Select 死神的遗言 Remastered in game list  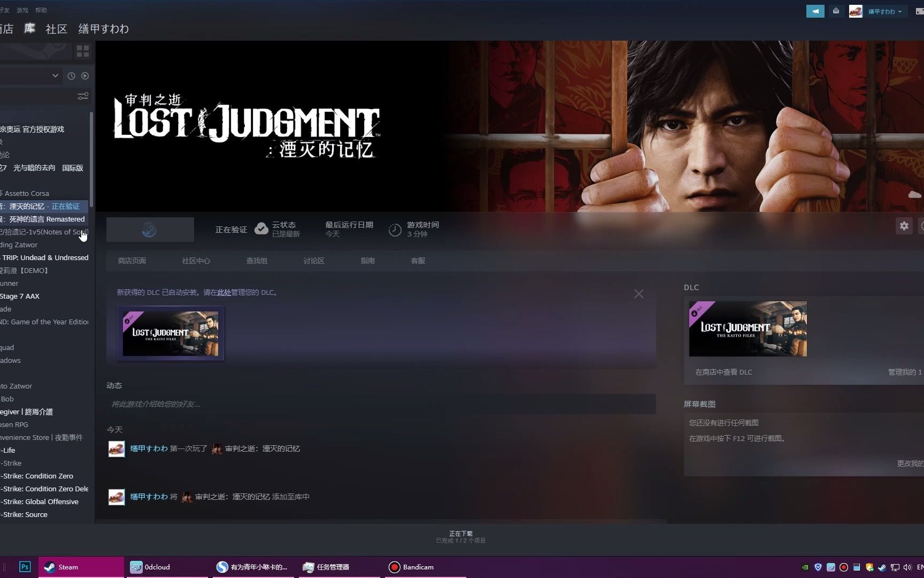[44, 219]
